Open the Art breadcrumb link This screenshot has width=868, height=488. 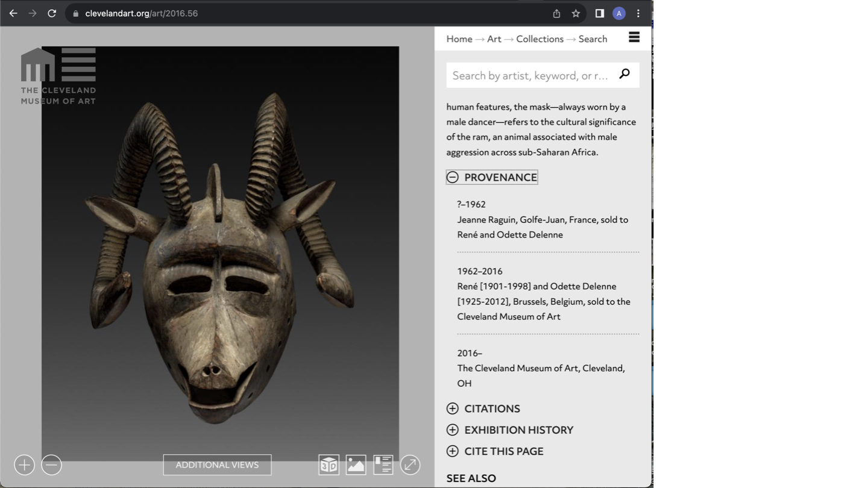[x=494, y=39]
